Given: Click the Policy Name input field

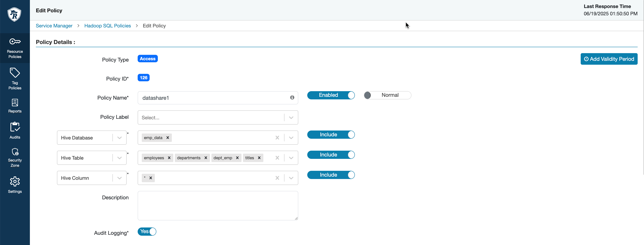Looking at the screenshot, I should tap(218, 98).
